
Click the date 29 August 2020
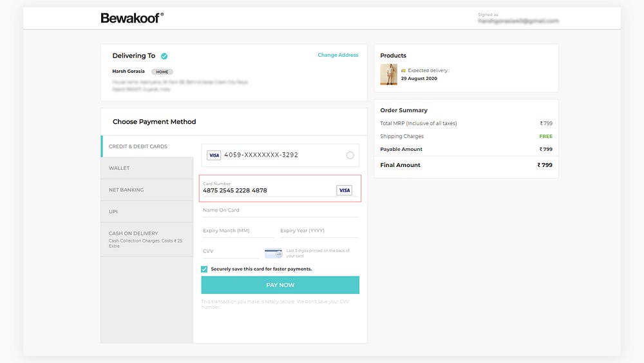[x=419, y=79]
